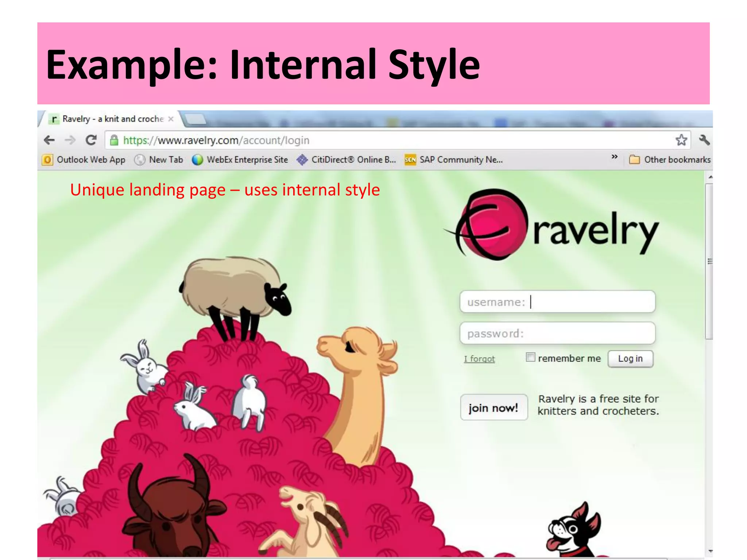Bookmark this page with the star icon
The height and width of the screenshot is (560, 747).
coord(681,140)
